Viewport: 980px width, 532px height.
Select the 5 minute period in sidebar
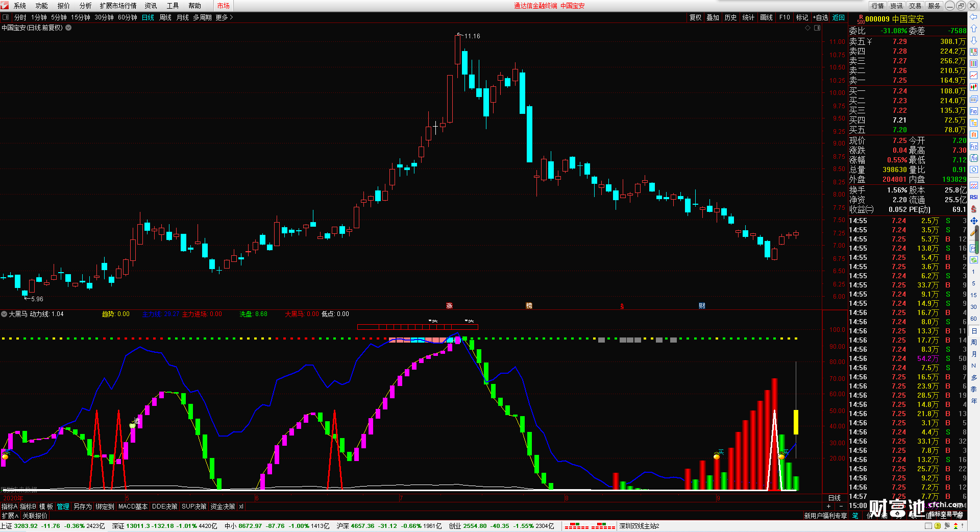click(973, 283)
